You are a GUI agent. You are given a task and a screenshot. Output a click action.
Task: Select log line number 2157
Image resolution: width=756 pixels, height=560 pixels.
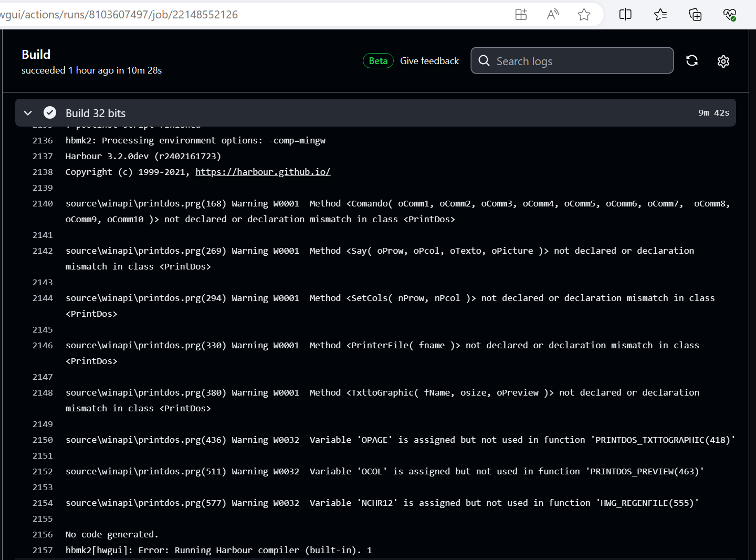(x=43, y=550)
